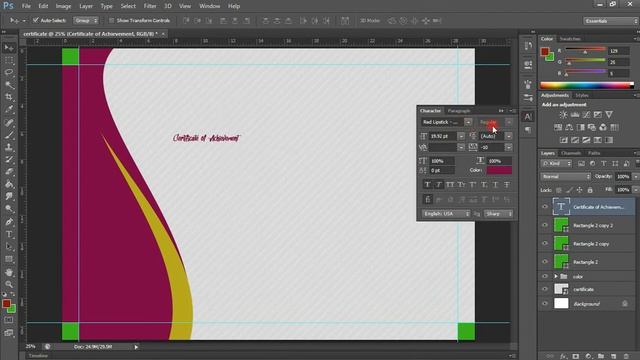Toggle visibility of Rectangle 2 layer
The height and width of the screenshot is (360, 640).
pos(544,262)
